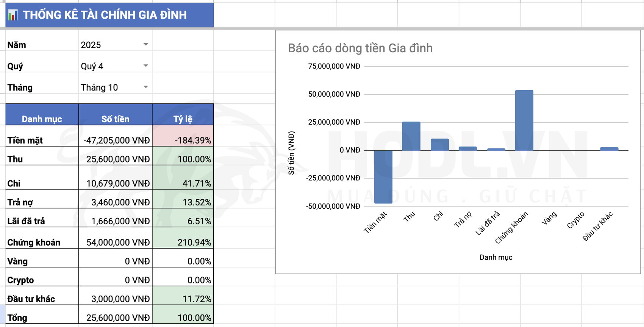Select the Tỷ lệ table column header
644x327 pixels.
tap(183, 119)
